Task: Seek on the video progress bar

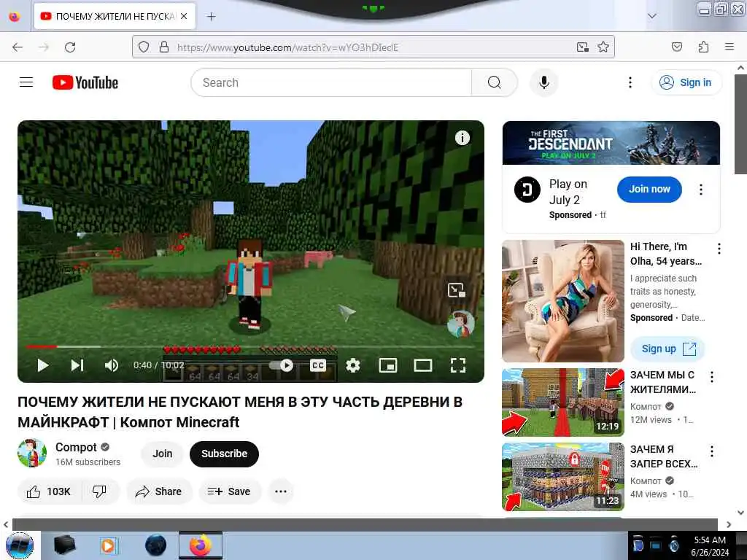Action: point(251,346)
